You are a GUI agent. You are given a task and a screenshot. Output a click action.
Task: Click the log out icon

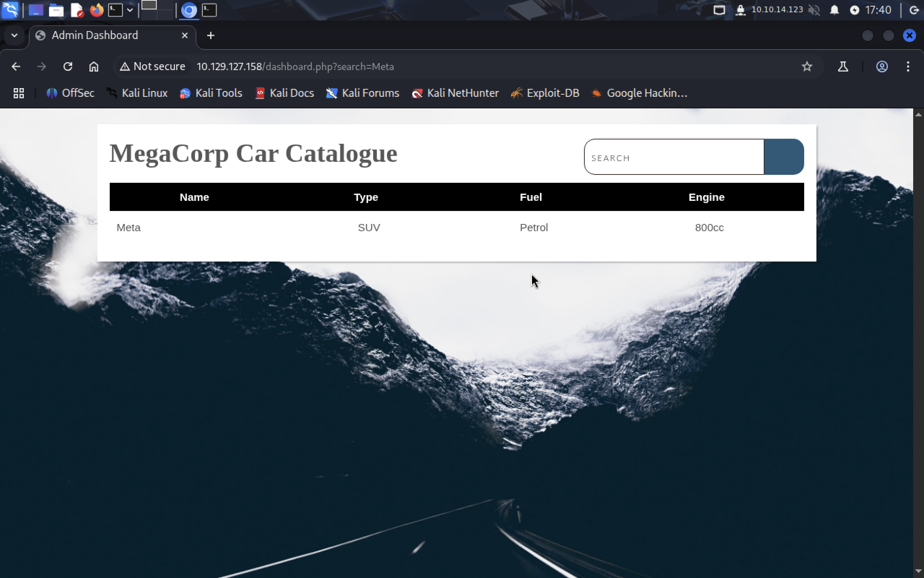[x=915, y=10]
